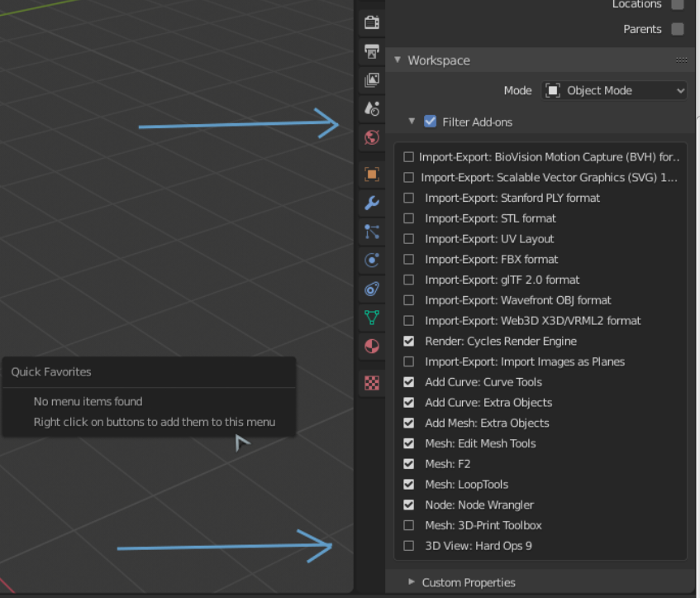Collapse the Workspace panel
The width and height of the screenshot is (700, 598).
point(398,60)
